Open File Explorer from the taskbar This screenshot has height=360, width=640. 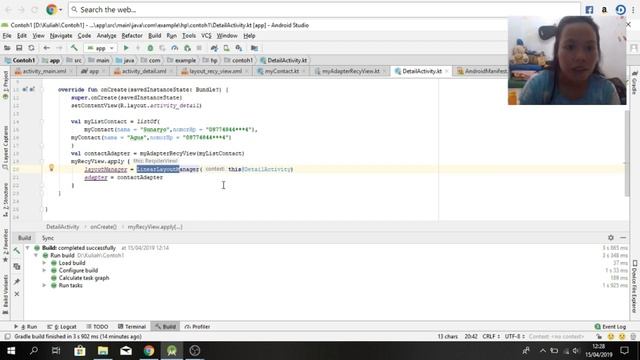tap(103, 351)
